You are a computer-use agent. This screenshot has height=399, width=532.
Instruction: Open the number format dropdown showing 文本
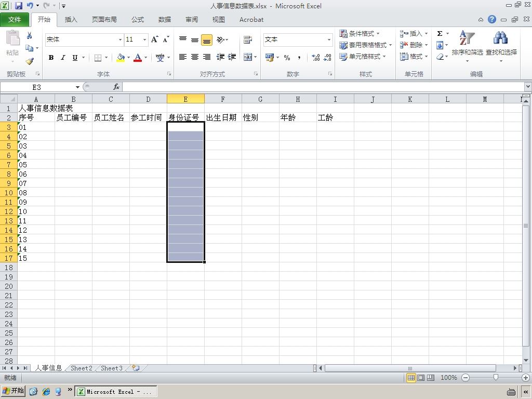(x=329, y=39)
